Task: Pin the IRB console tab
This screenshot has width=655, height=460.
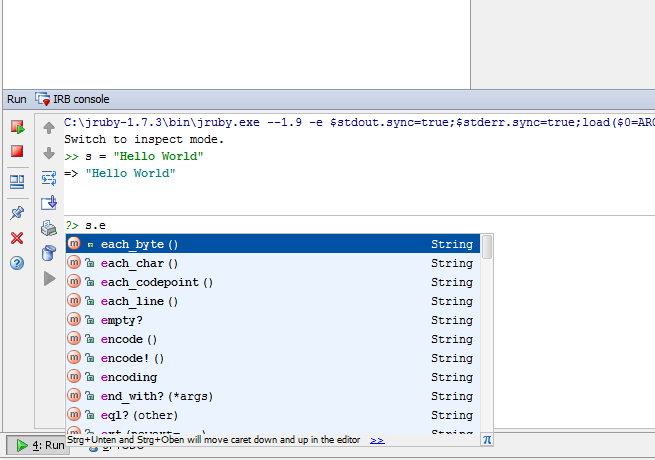Action: [17, 213]
